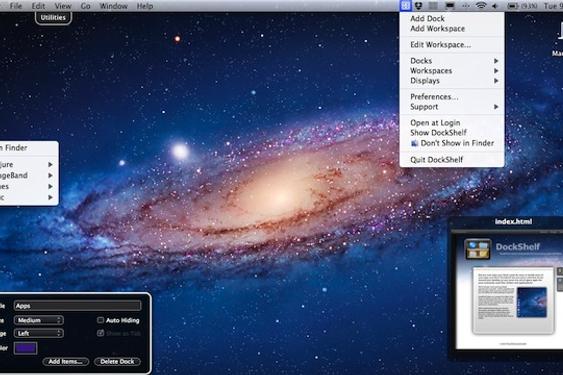Image resolution: width=563 pixels, height=375 pixels.
Task: Click the Apps title input field
Action: (78, 306)
